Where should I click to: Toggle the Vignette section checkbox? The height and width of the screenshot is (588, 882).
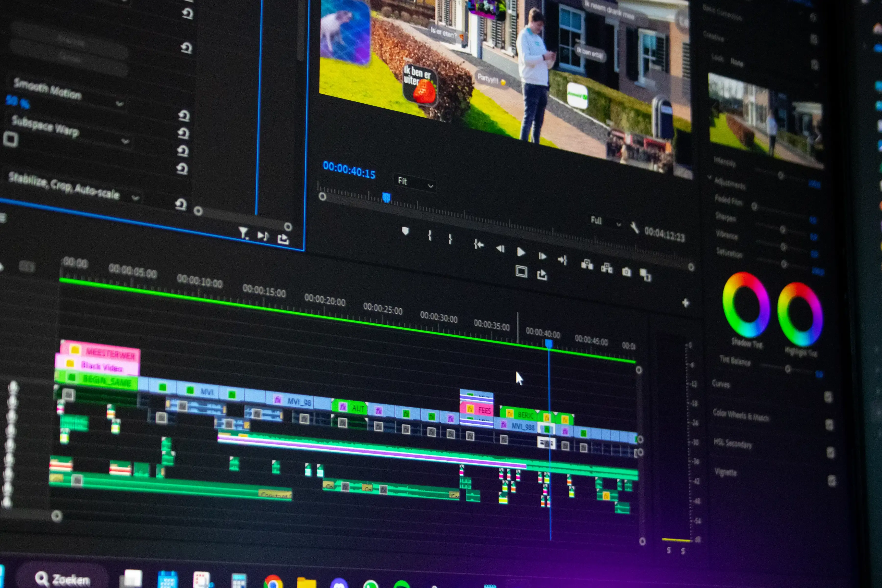point(832,480)
